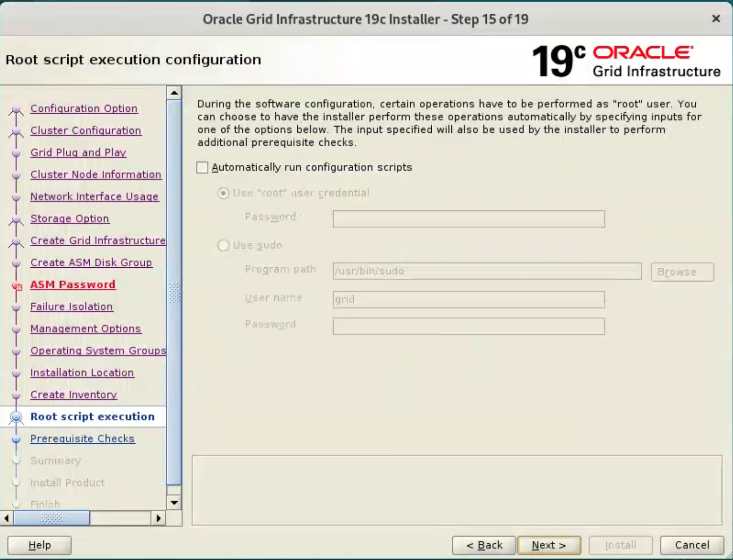
Task: Select the Use sudo radio button
Action: tap(223, 245)
